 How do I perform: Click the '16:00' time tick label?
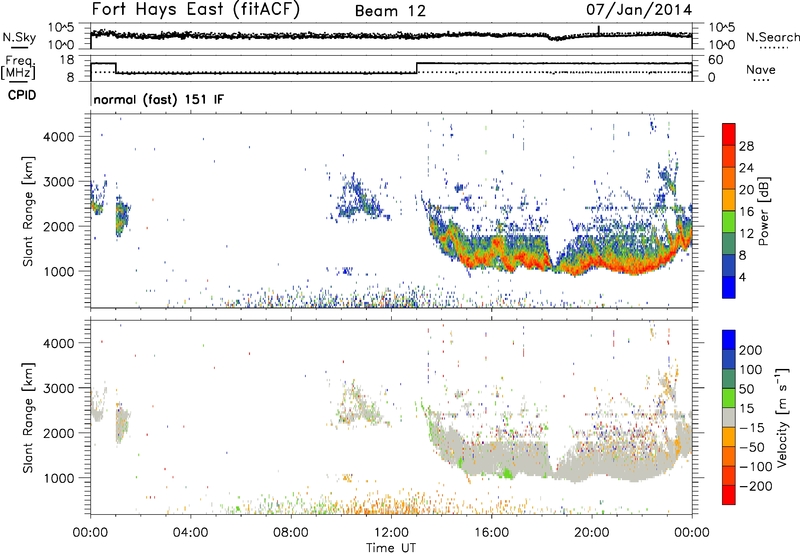coord(491,533)
